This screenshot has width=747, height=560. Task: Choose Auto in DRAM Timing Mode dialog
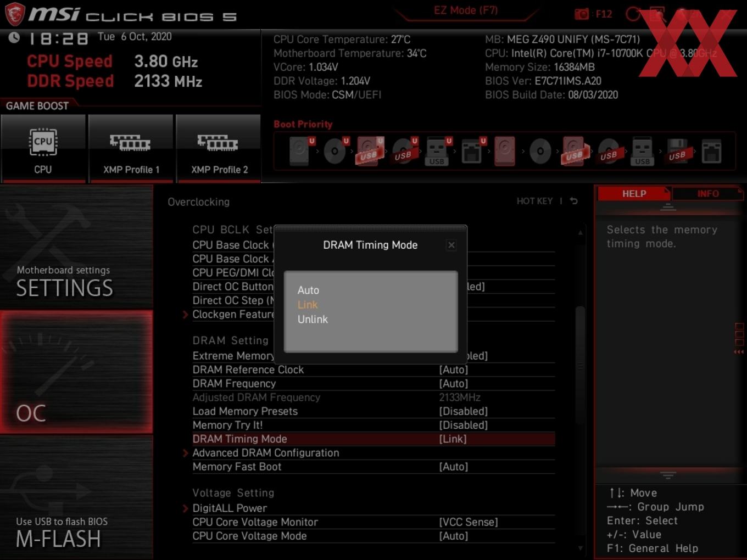(x=308, y=290)
